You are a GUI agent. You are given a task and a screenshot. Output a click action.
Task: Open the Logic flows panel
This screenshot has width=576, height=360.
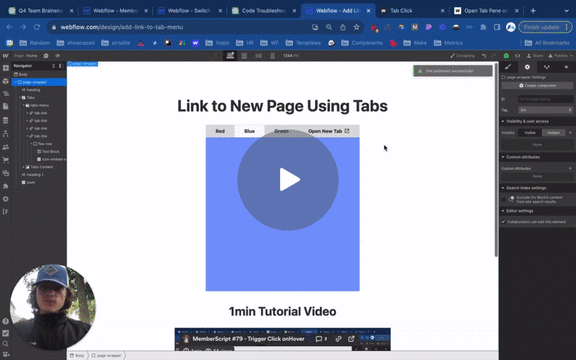[x=6, y=133]
